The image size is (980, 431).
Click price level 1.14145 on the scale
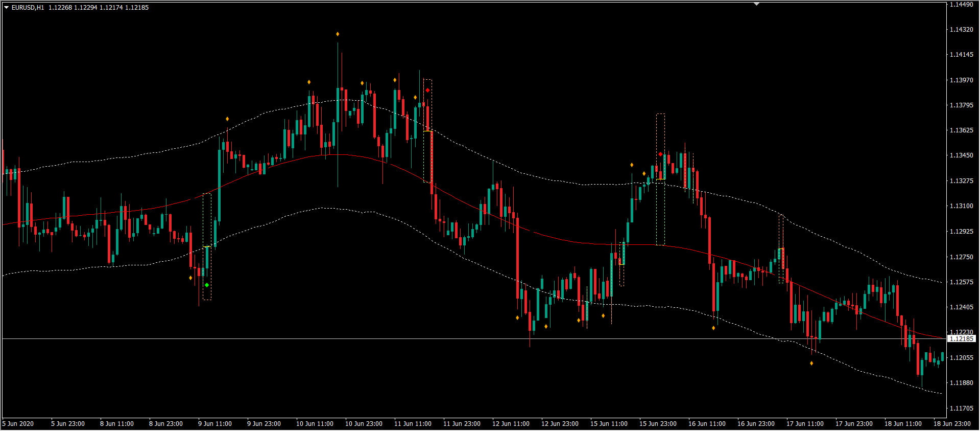962,55
